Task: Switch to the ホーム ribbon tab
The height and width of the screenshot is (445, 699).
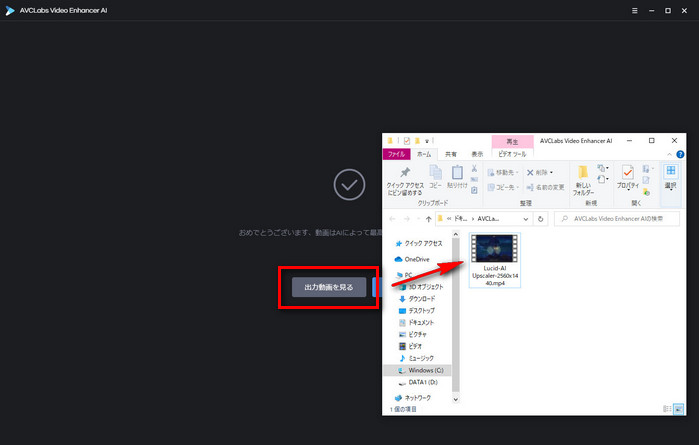Action: coord(424,154)
